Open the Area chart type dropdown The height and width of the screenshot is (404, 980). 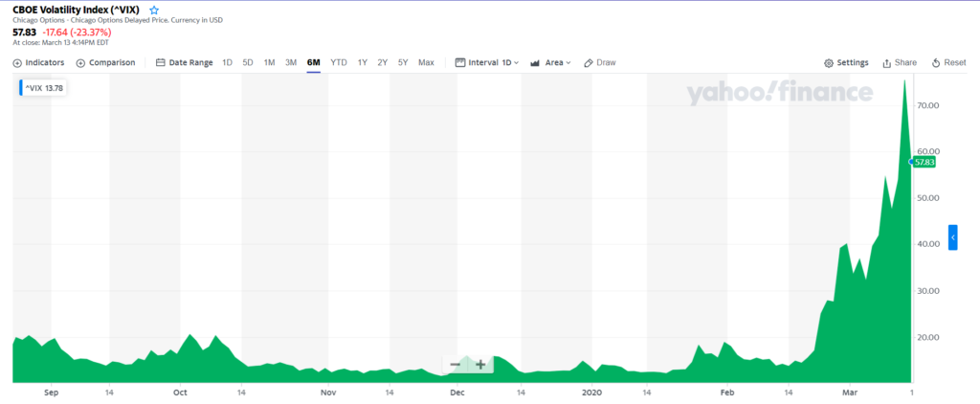[x=550, y=62]
